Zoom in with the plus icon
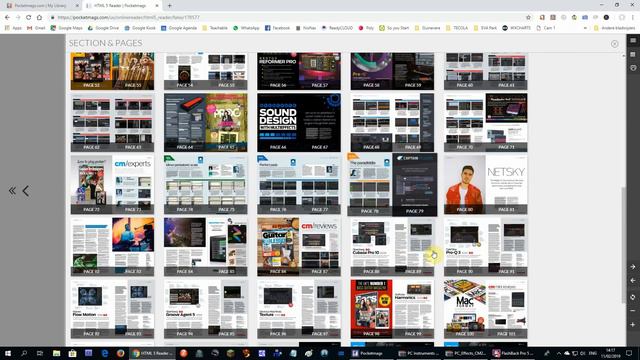 tap(633, 324)
